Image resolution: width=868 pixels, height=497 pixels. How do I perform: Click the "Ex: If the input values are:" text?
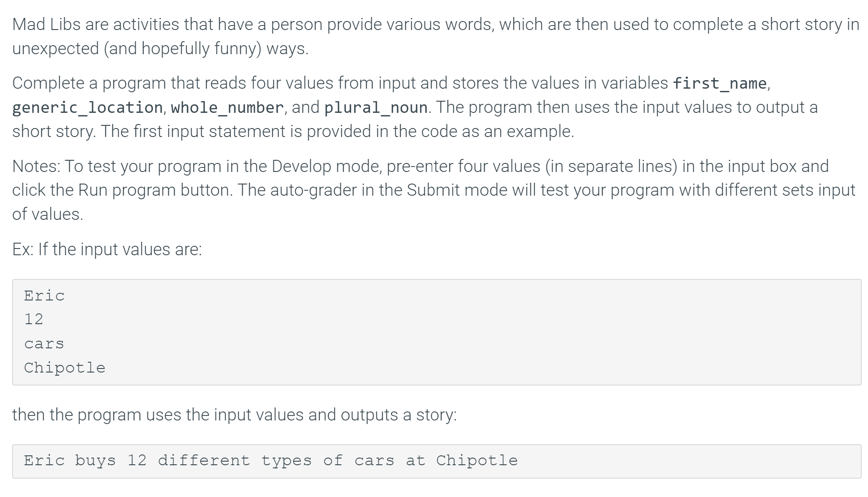click(107, 249)
